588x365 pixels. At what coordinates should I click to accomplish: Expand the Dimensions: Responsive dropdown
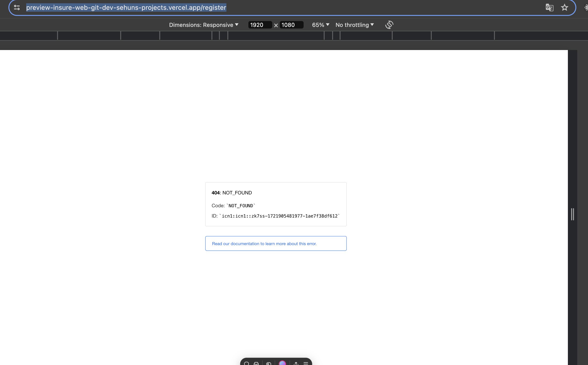click(204, 25)
